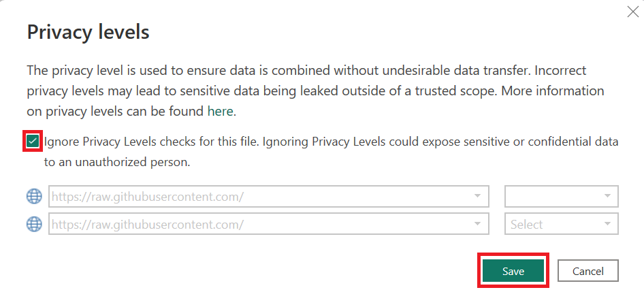Click the second raw.githubusercontent.com source field
The image size is (644, 307).
tap(259, 224)
